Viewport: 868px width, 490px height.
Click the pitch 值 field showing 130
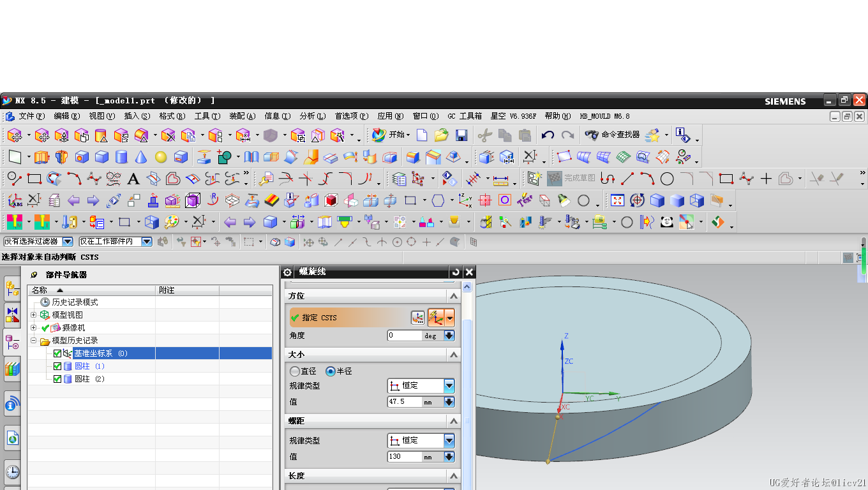[x=405, y=457]
